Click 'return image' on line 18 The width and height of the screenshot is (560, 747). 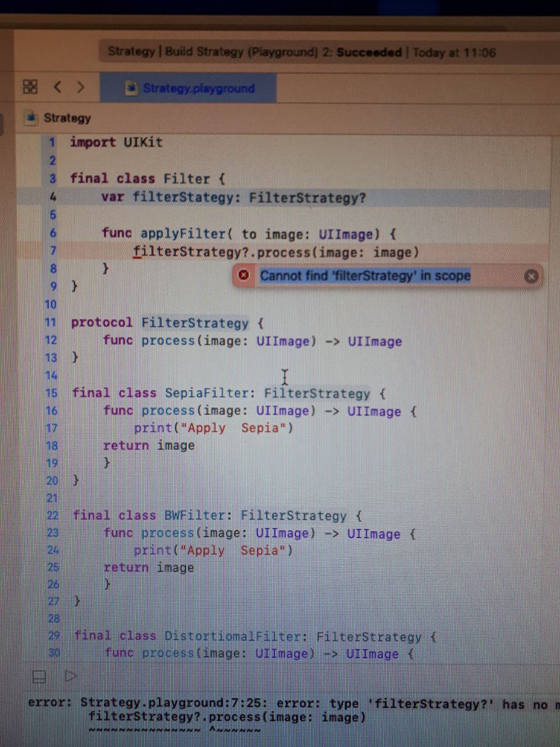pos(149,445)
